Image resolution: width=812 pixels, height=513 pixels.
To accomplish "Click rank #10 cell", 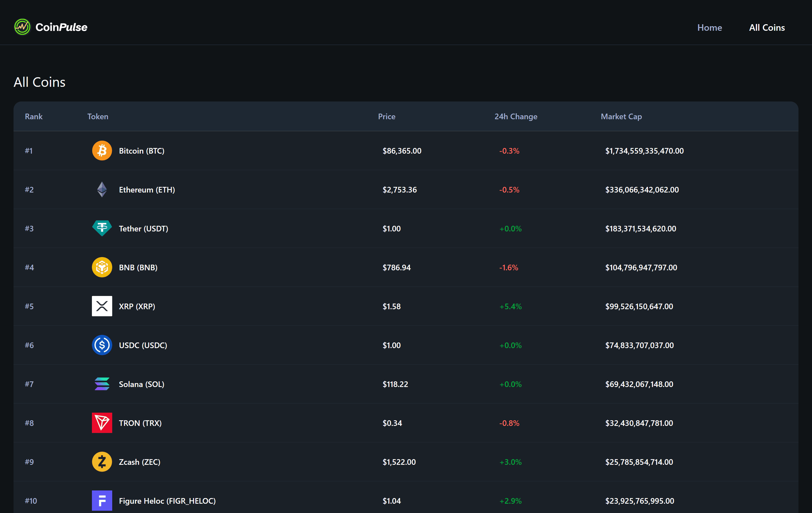I will click(x=31, y=501).
